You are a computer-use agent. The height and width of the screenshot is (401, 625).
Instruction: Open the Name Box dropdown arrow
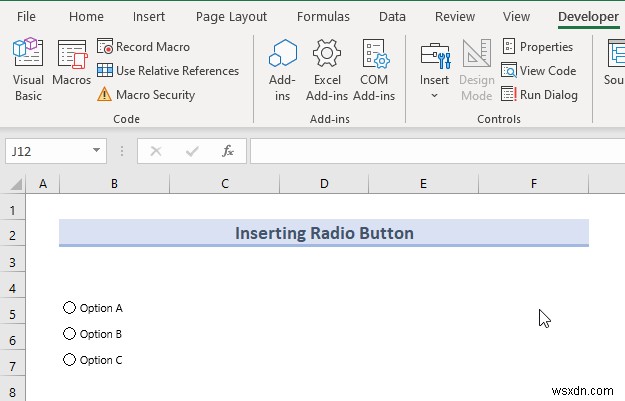coord(96,150)
